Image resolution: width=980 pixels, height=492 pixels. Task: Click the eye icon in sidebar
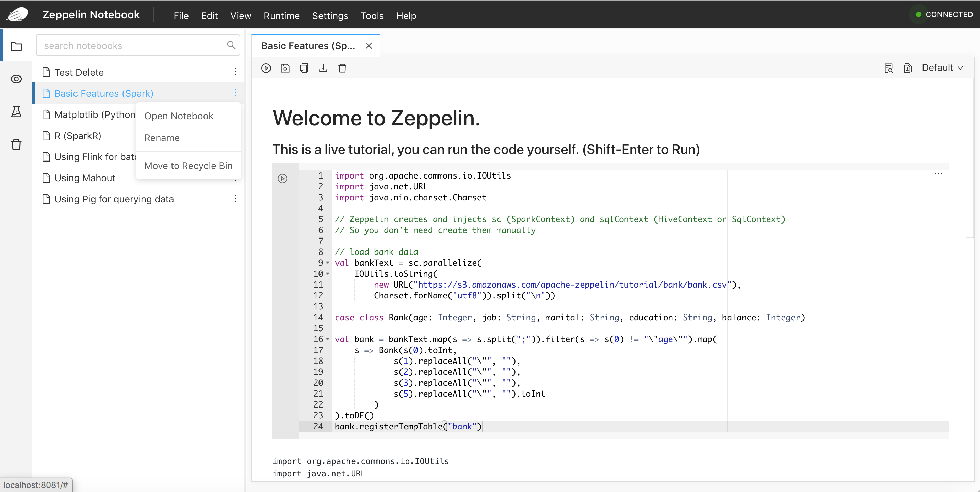coord(16,79)
